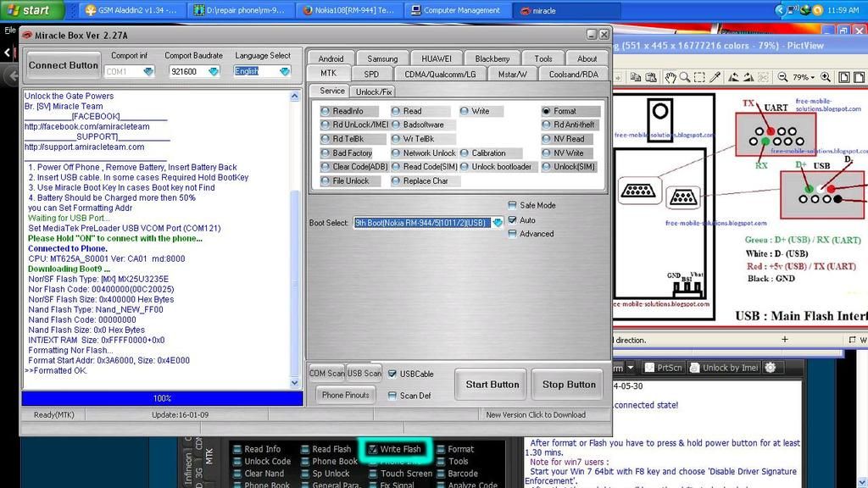Click the PrtScn toolbar icon
The height and width of the screenshot is (488, 868).
pos(662,368)
